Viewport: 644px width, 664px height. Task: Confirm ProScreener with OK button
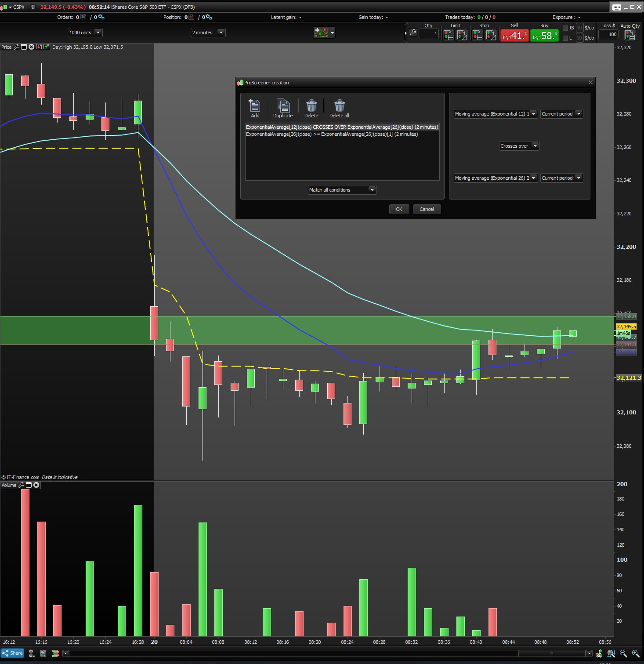399,209
